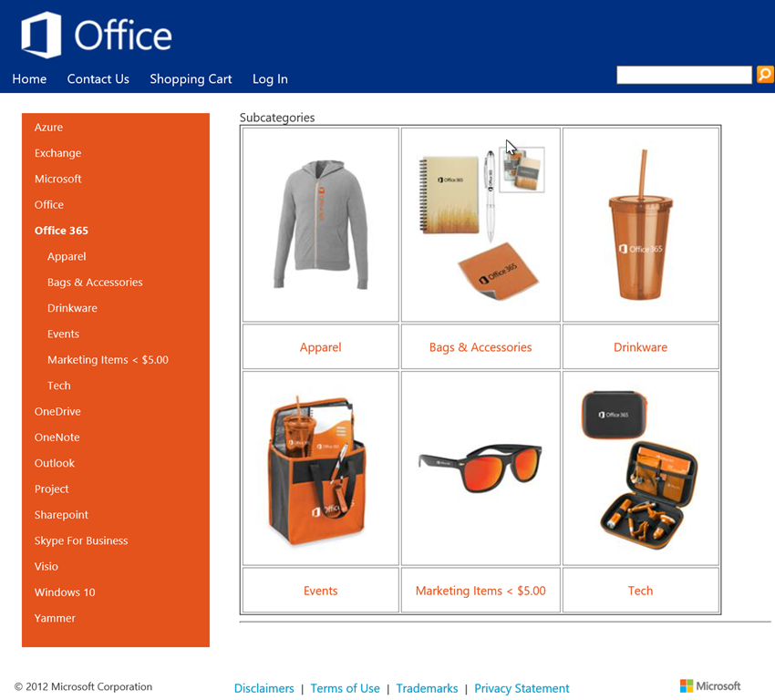Click the Microsoft logo in footer

(x=710, y=685)
